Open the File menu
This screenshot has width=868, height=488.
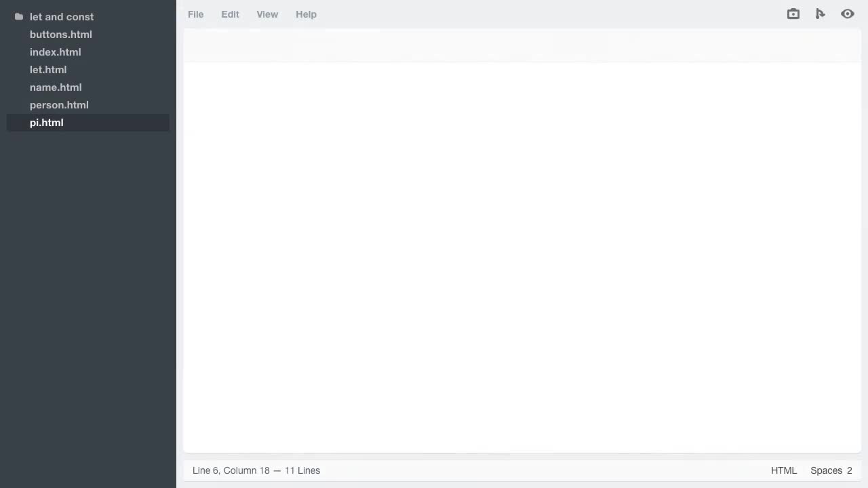pos(195,14)
